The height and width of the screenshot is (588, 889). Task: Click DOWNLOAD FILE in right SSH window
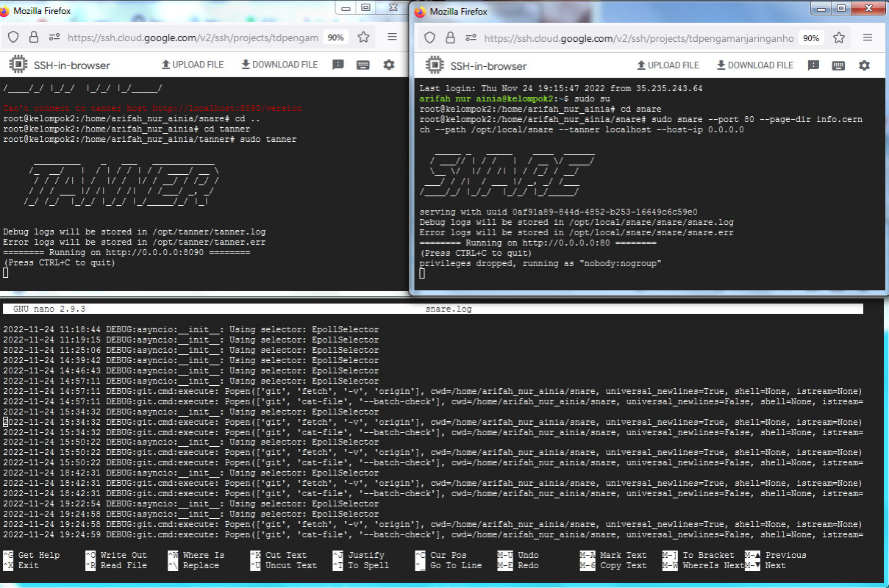pyautogui.click(x=755, y=65)
